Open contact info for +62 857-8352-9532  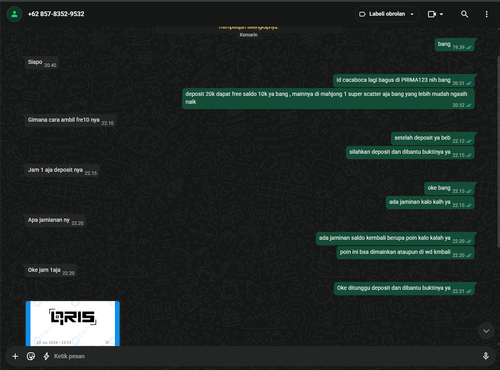56,14
